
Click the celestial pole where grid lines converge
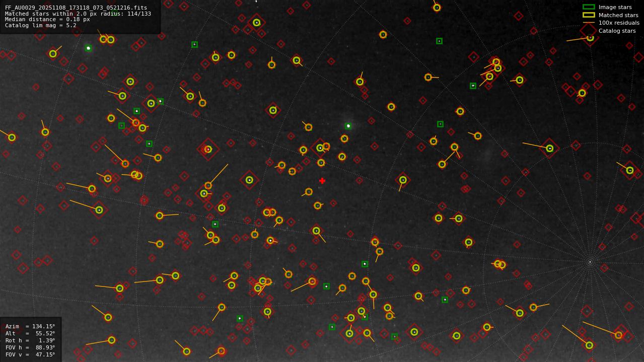coord(590,262)
